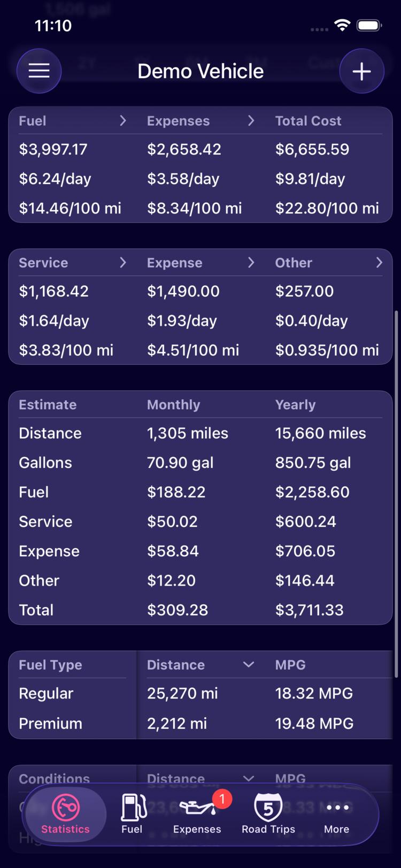Open Expense category details chevron

click(251, 263)
